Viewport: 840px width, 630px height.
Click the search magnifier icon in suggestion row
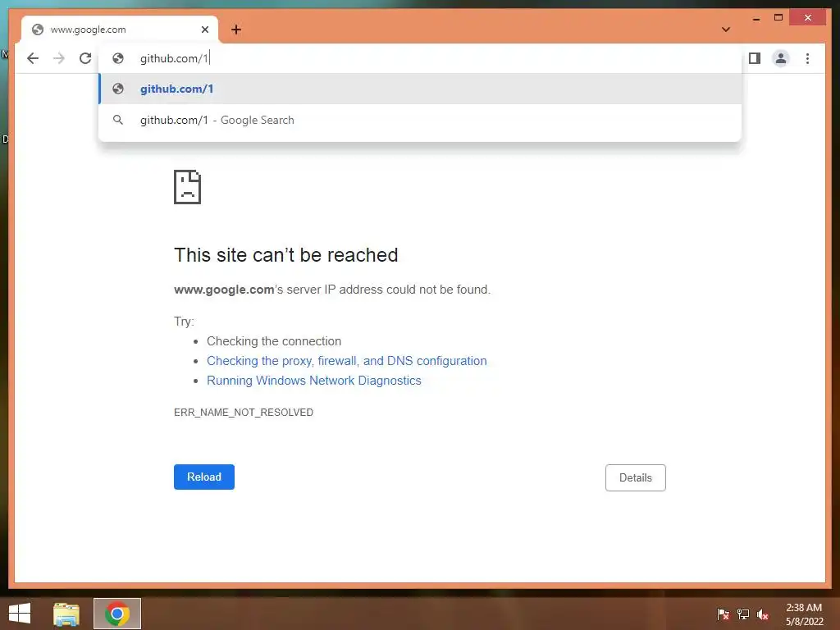coord(118,120)
